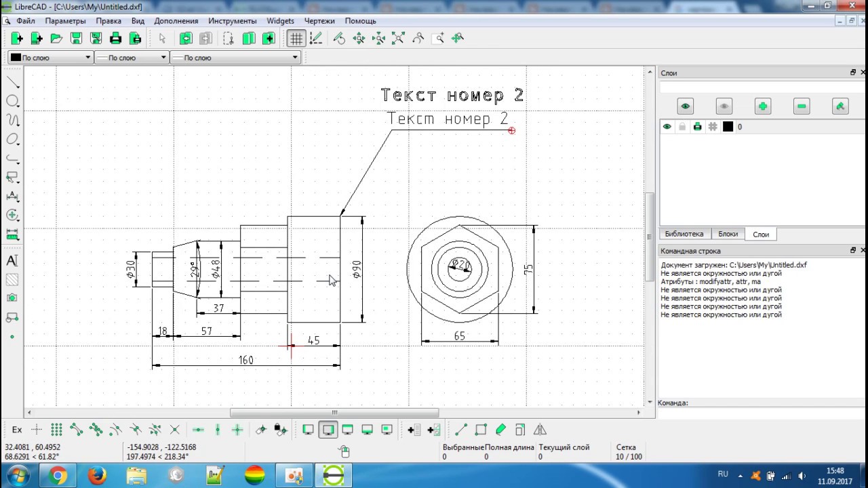Hide all layers with the greyed eye button
This screenshot has width=868, height=488.
coord(724,106)
